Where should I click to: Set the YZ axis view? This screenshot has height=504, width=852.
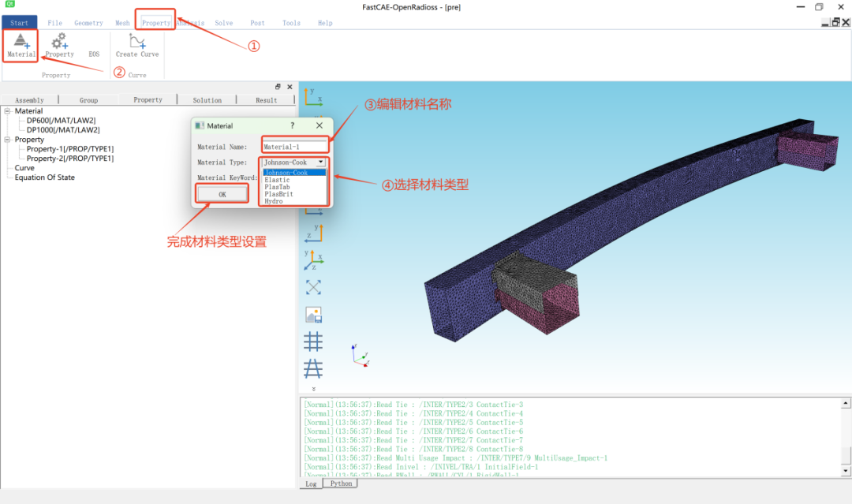[x=313, y=233]
